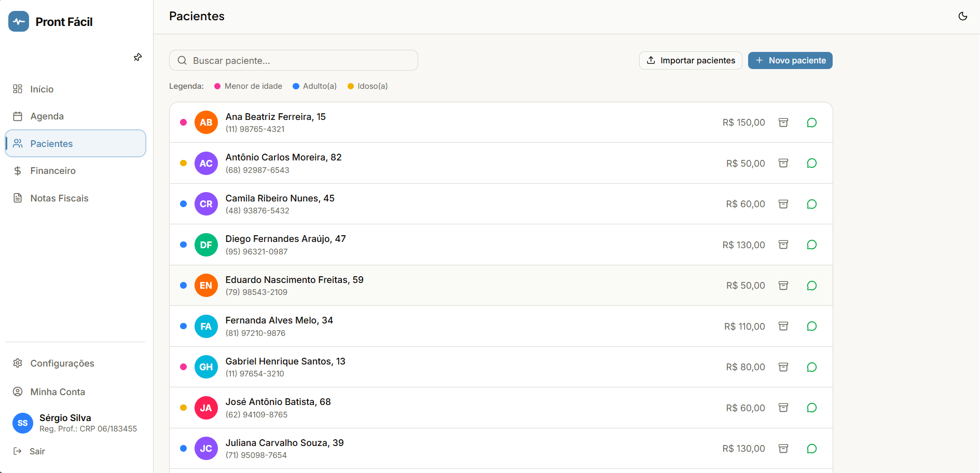Click the JC avatar of Juliana Carvalho
The image size is (980, 473).
click(x=206, y=449)
